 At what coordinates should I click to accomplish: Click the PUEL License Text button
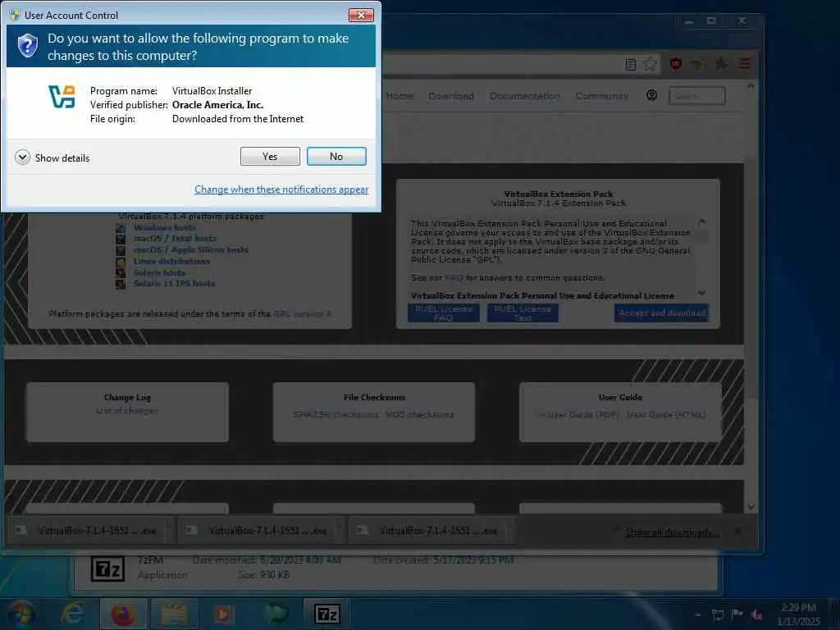[523, 313]
